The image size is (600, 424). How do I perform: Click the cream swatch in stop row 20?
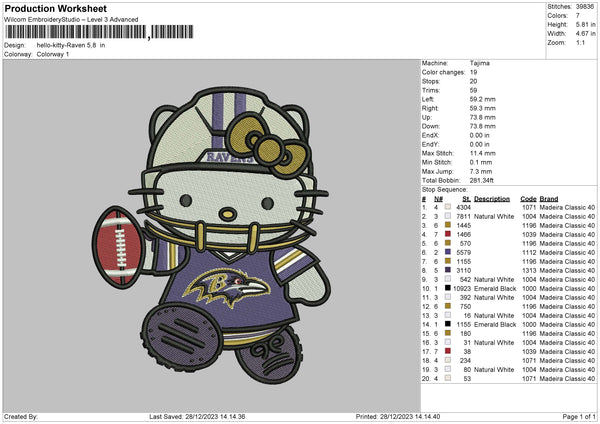[448, 378]
